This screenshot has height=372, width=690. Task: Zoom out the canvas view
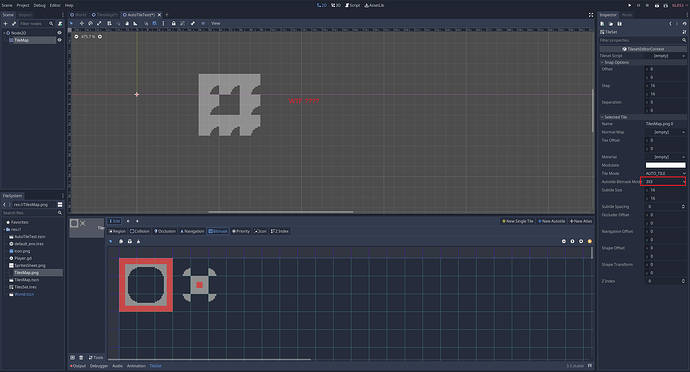point(77,37)
